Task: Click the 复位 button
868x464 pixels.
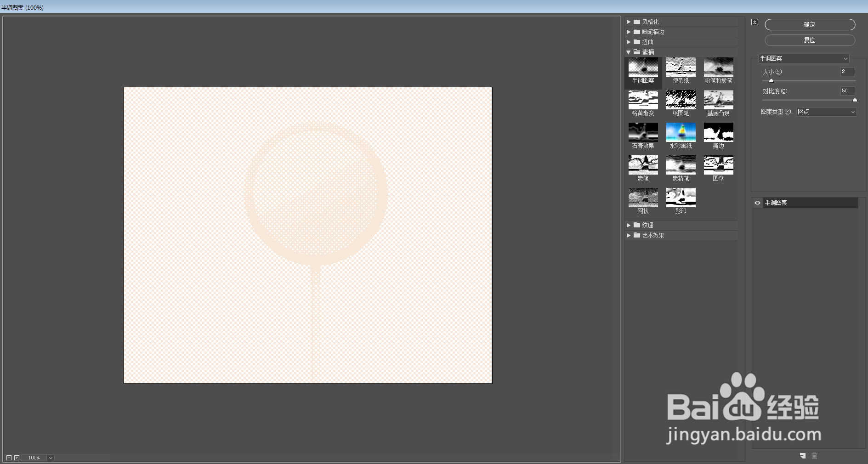Action: pos(810,40)
